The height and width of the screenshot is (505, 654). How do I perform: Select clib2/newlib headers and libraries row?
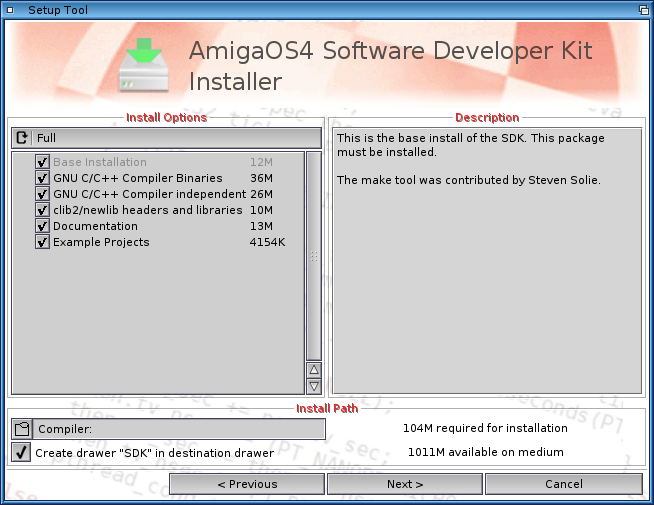(x=163, y=210)
